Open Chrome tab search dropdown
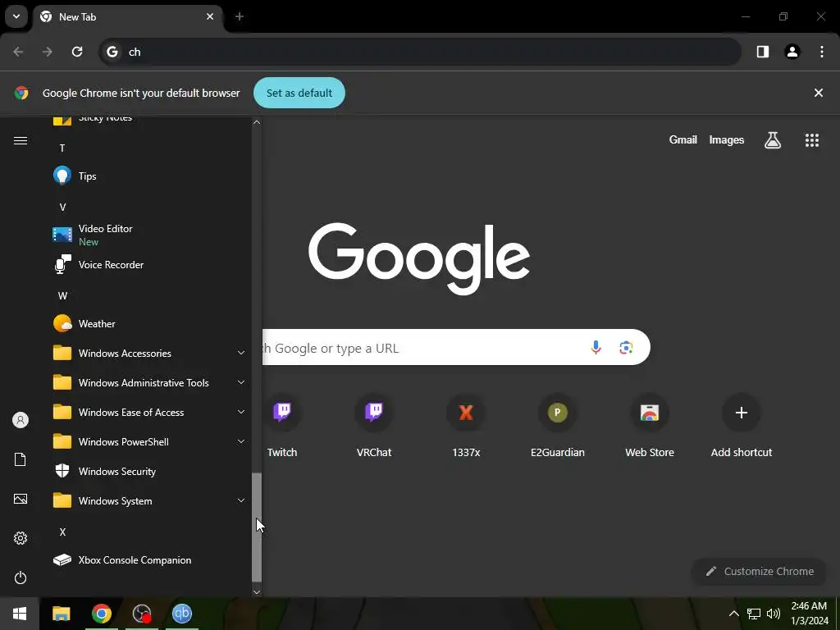840x630 pixels. (x=16, y=16)
